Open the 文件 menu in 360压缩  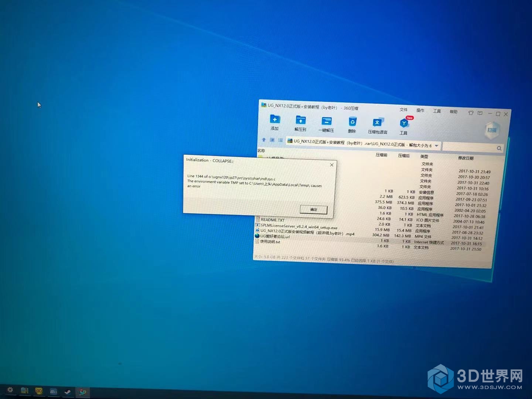pos(403,110)
